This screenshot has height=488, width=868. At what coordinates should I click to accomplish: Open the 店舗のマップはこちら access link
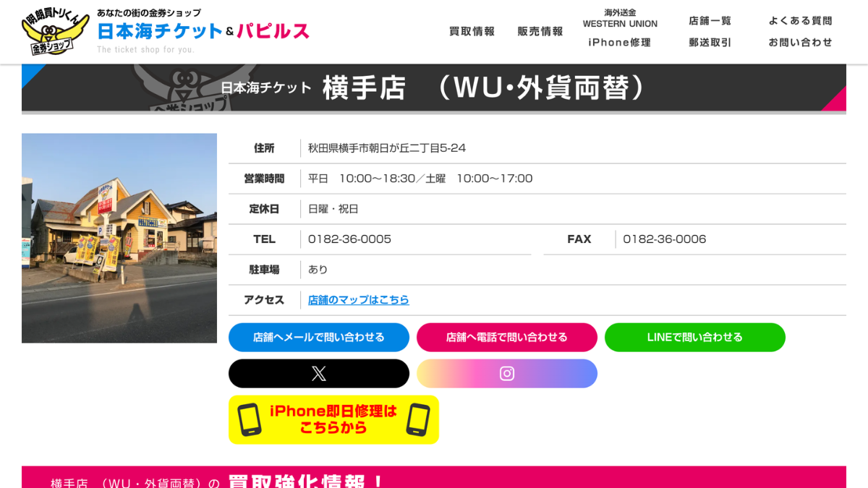click(x=359, y=300)
